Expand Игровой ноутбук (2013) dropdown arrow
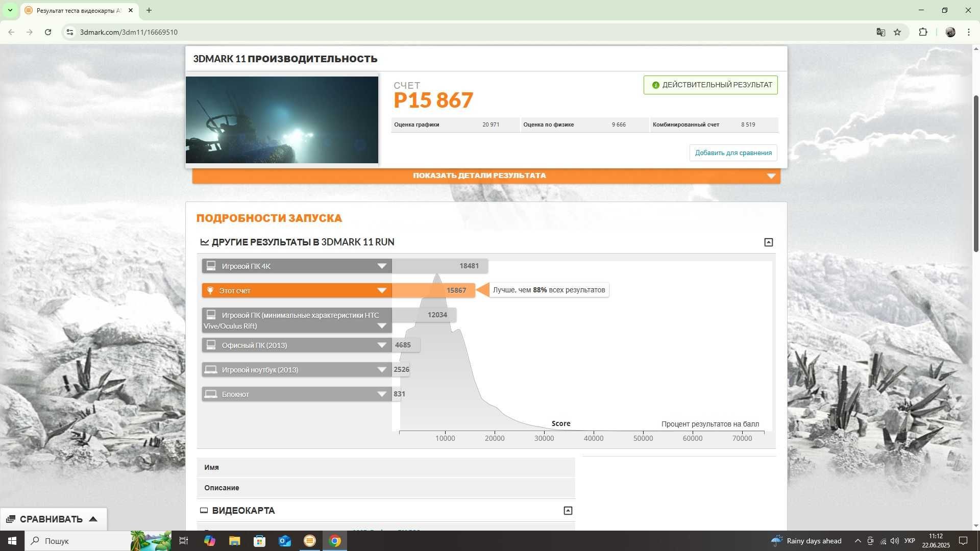This screenshot has width=980, height=551. pyautogui.click(x=382, y=370)
